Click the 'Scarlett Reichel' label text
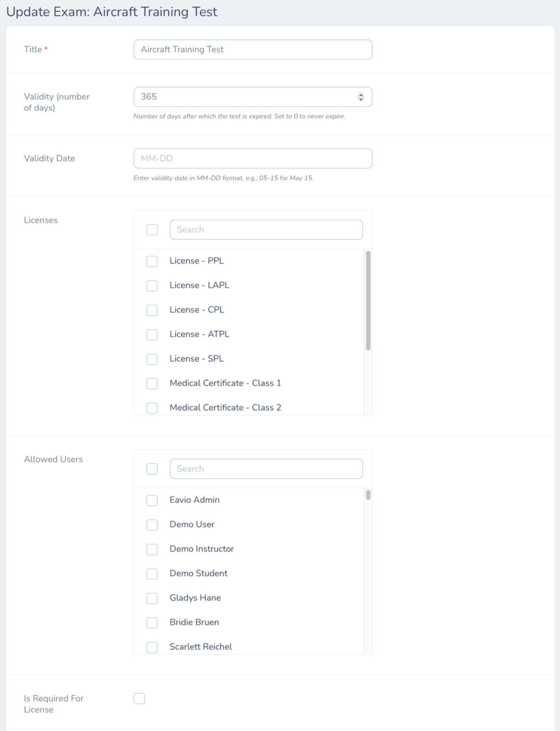The height and width of the screenshot is (731, 560). pos(201,647)
